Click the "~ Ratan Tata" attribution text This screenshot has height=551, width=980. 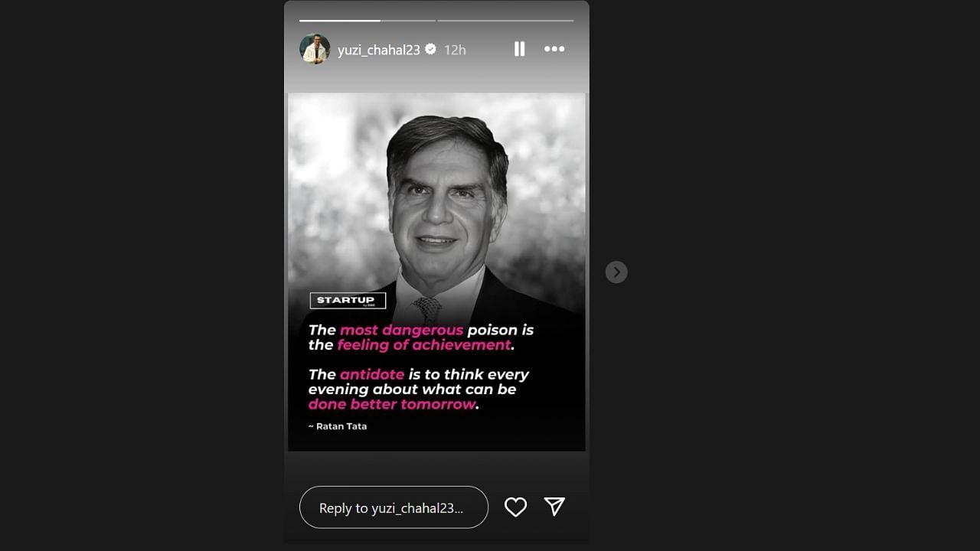pos(338,426)
